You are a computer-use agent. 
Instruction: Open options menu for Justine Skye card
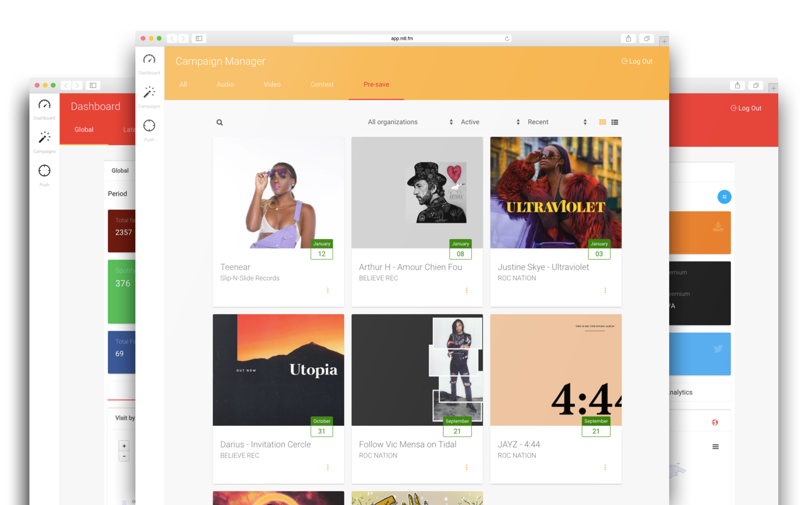tap(605, 290)
